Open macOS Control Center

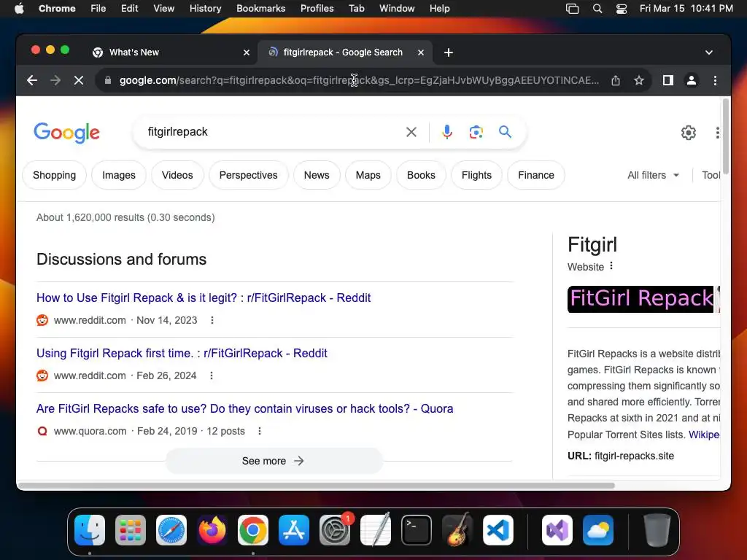click(622, 9)
